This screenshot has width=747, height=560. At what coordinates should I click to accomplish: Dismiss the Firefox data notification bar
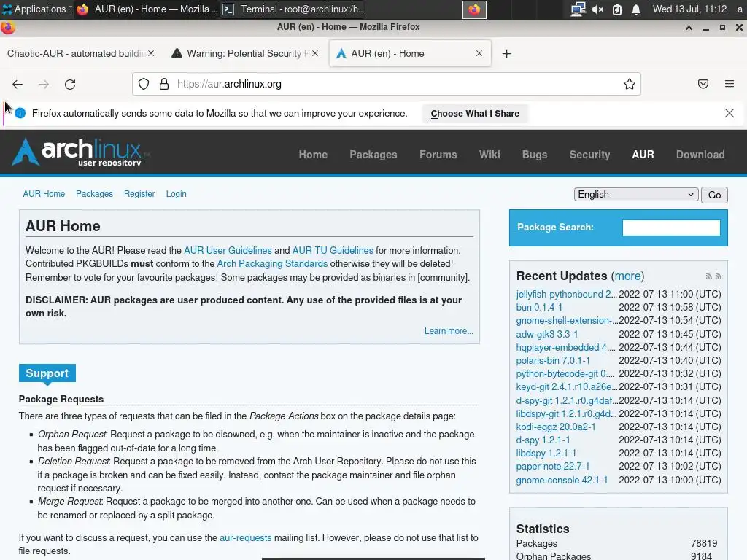729,113
